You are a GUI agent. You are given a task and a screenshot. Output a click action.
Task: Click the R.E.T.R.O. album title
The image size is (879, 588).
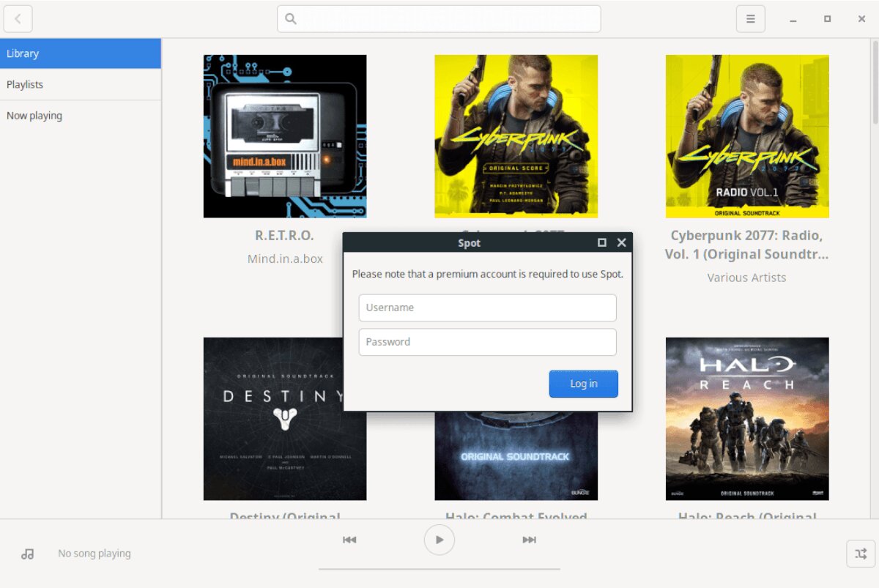click(284, 235)
